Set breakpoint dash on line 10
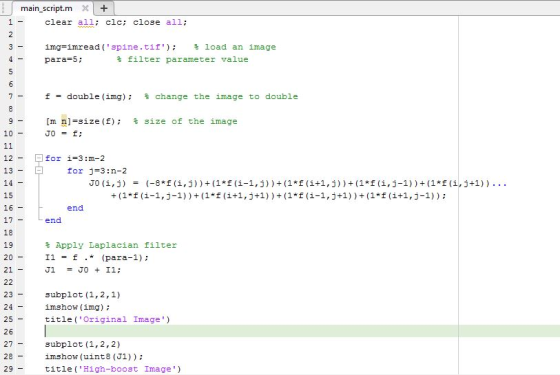Screen dimensions: 560x375 coord(20,133)
